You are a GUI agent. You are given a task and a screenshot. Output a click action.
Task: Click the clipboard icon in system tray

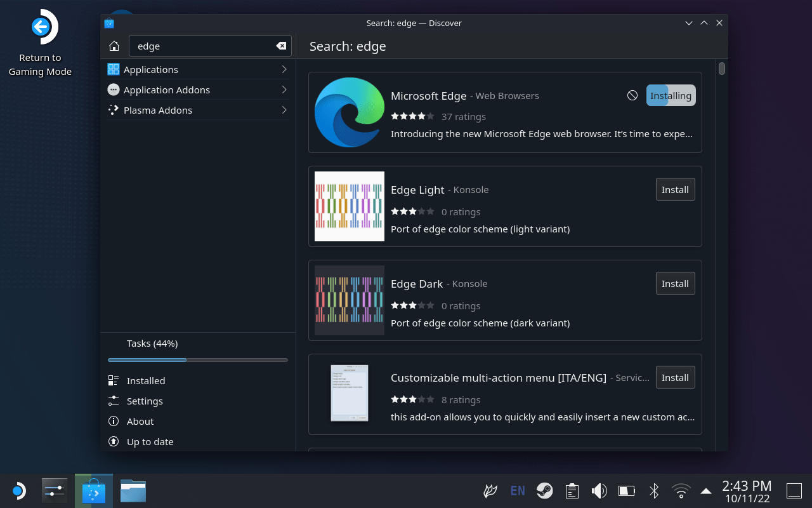(572, 491)
